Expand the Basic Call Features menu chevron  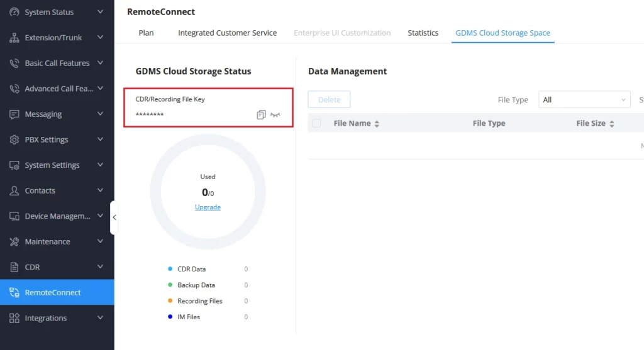coord(100,63)
